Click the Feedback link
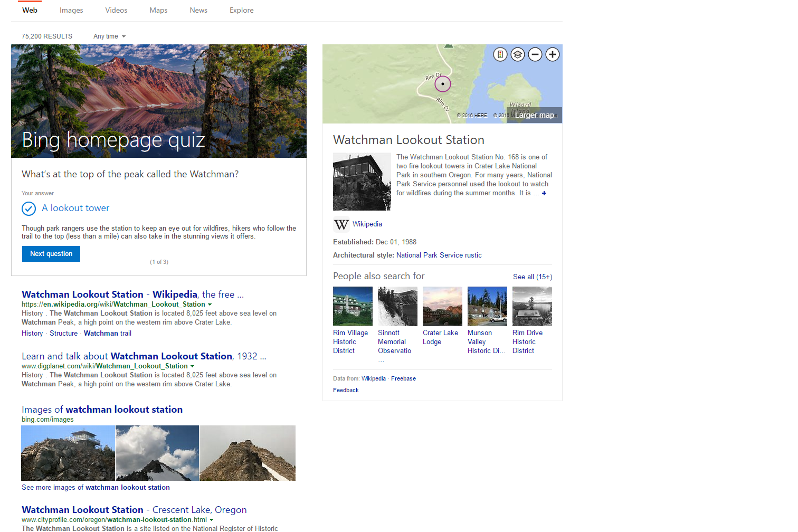 [346, 391]
